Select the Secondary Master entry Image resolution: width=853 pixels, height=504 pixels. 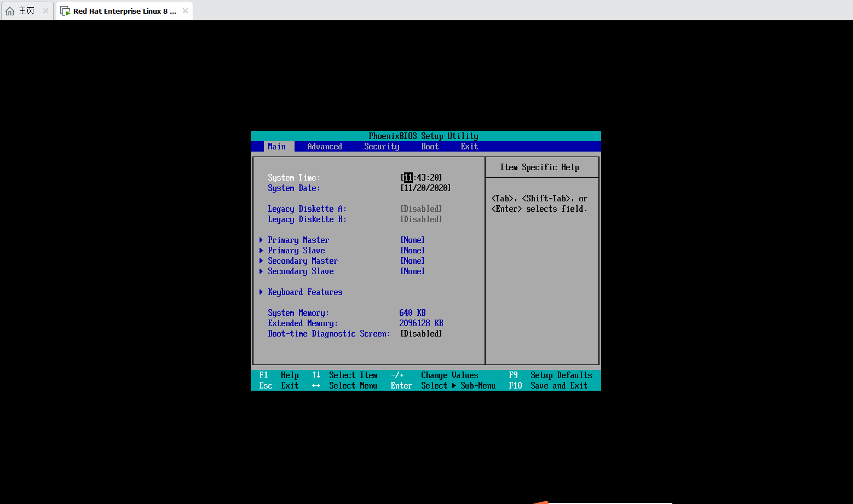303,260
